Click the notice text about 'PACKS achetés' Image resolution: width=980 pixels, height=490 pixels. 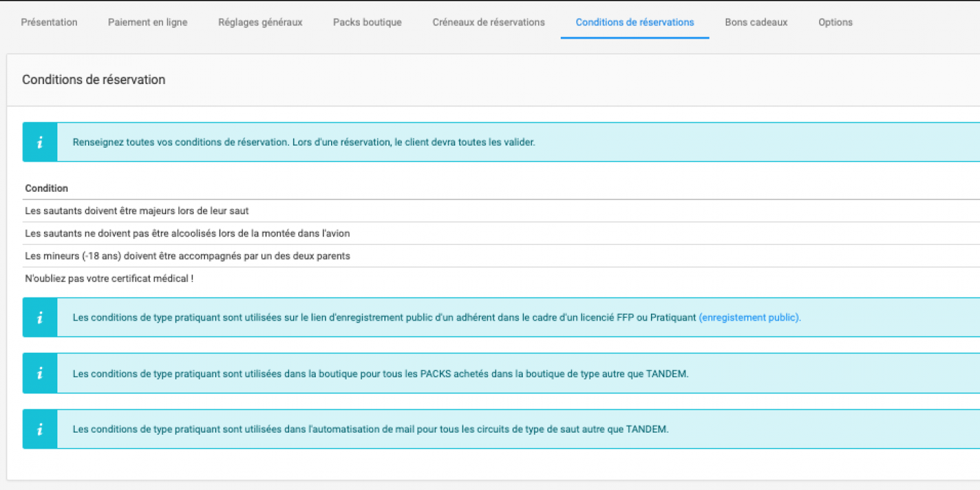[381, 374]
